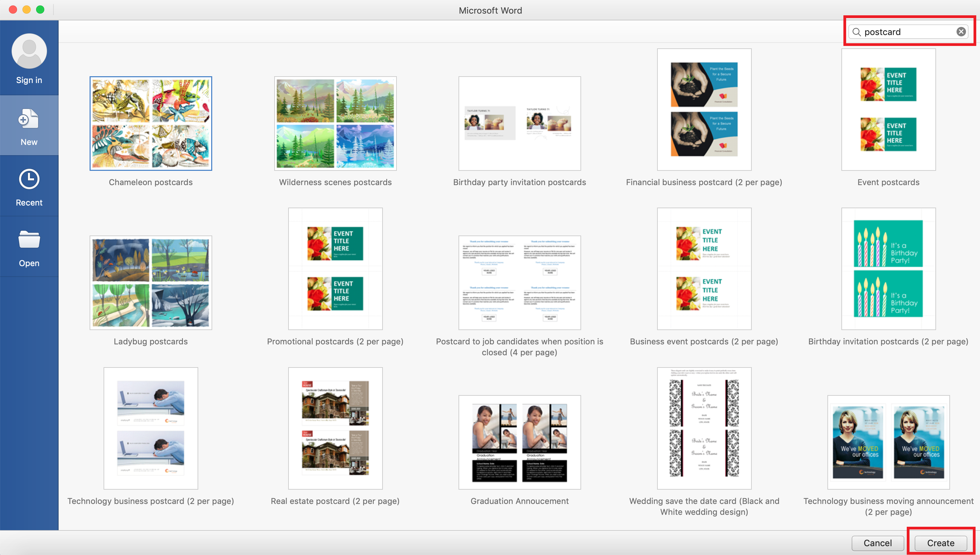Click the search magnifier icon
Screen dimensions: 980x555
point(856,32)
